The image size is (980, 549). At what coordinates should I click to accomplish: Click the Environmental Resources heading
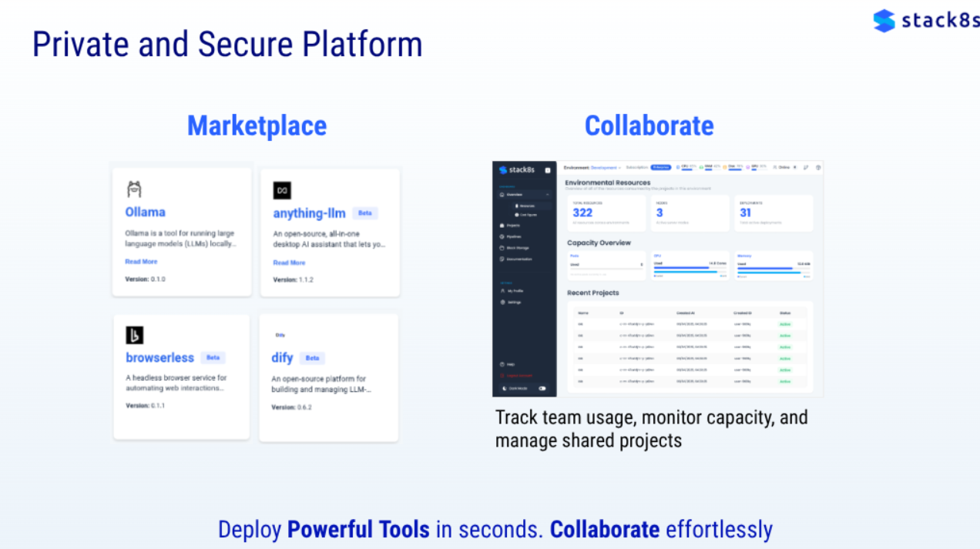608,182
